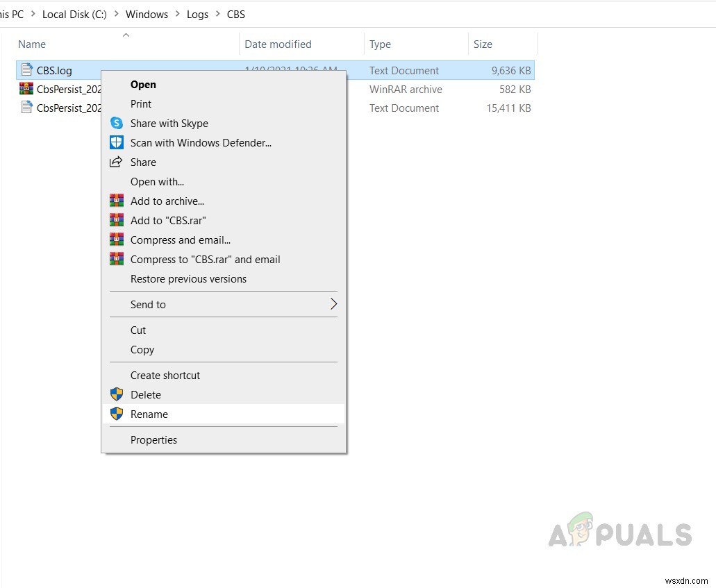
Task: Click the Skype icon in the context menu
Action: tap(117, 124)
